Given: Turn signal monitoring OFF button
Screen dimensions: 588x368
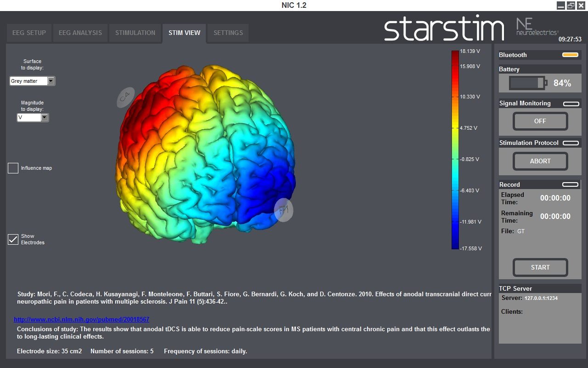Looking at the screenshot, I should point(540,121).
